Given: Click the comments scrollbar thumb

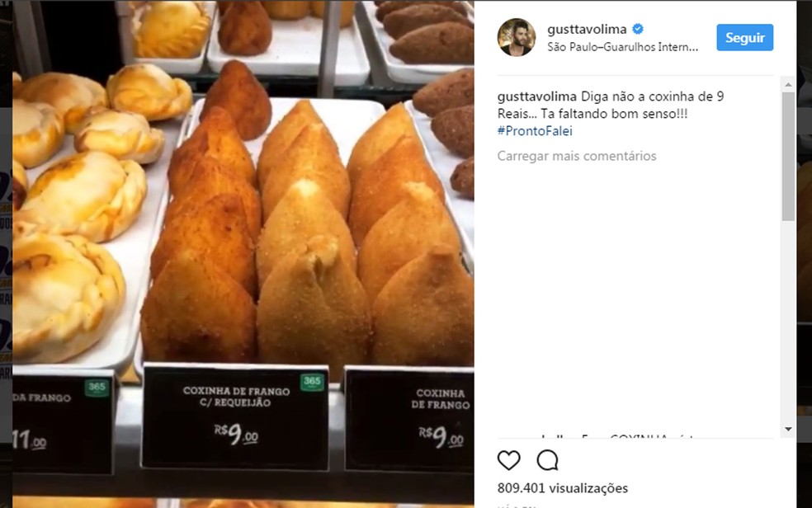Looking at the screenshot, I should [x=788, y=157].
